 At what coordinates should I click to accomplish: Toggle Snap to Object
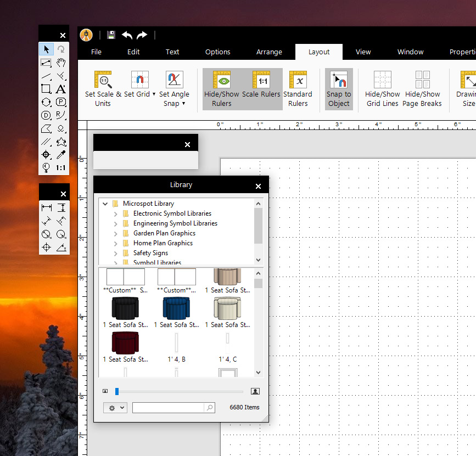point(339,89)
